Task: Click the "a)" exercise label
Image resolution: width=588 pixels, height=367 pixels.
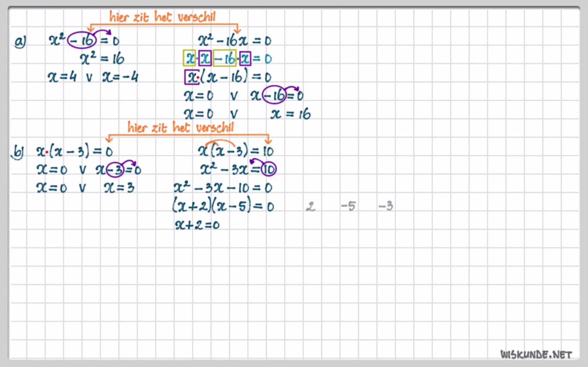Action: pos(20,42)
